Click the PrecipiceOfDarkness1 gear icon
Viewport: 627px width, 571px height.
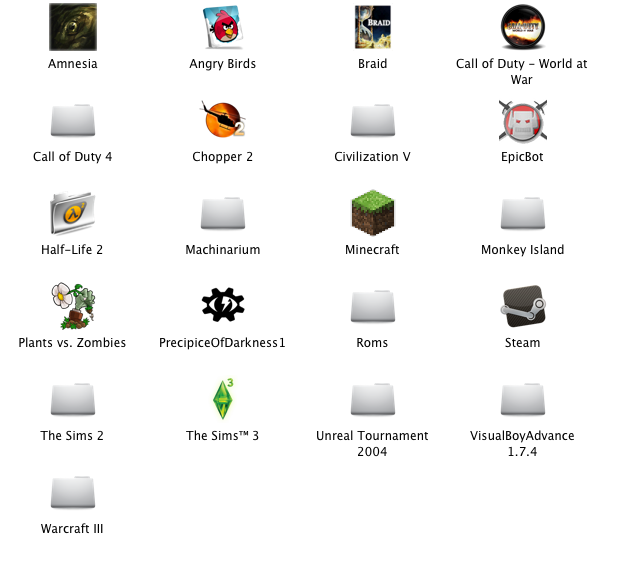pyautogui.click(x=222, y=306)
